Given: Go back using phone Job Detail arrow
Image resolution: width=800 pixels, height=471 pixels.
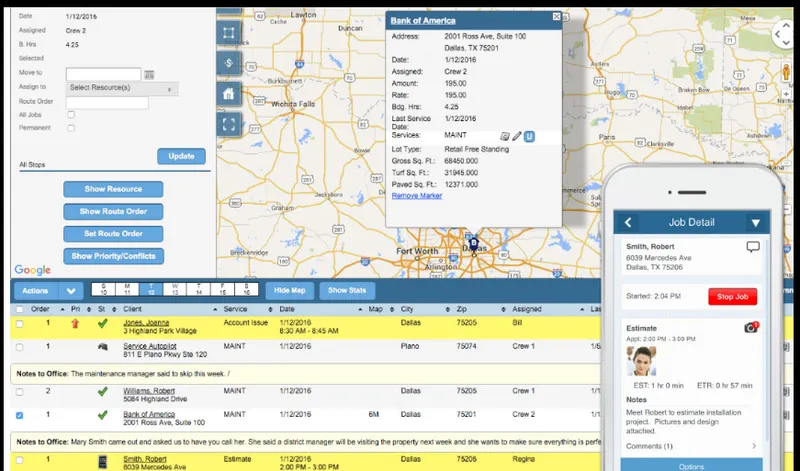Looking at the screenshot, I should pyautogui.click(x=628, y=222).
